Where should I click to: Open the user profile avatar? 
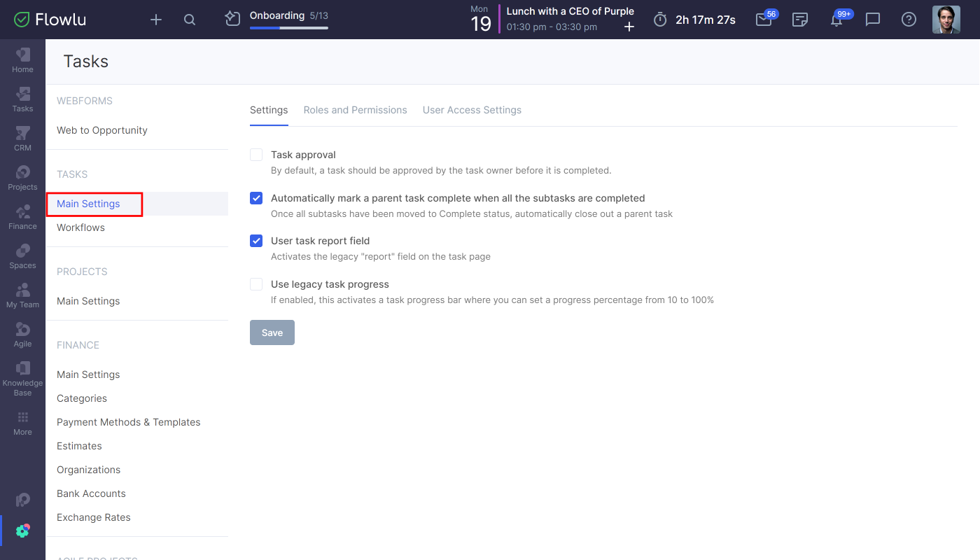[x=946, y=20]
